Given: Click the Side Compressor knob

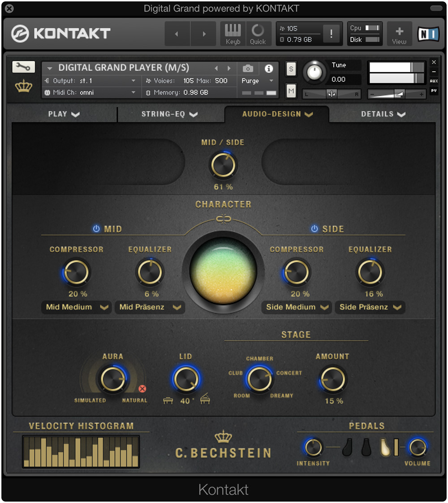Looking at the screenshot, I should coord(297,272).
